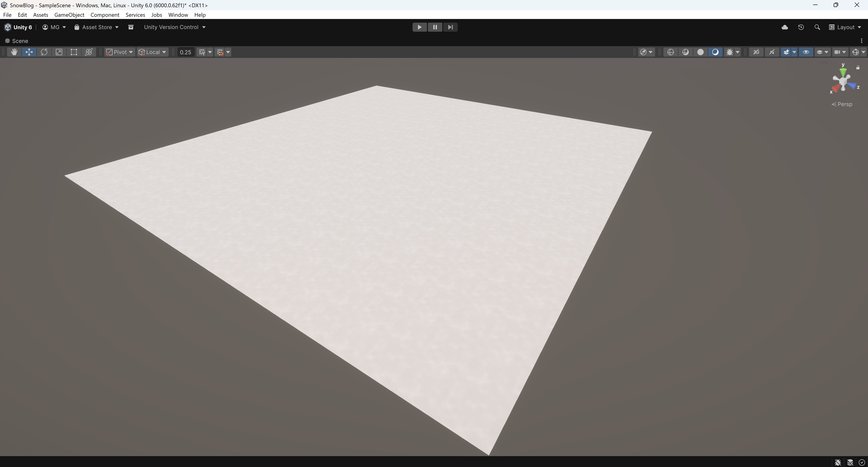Click the Unity Cloud icon
Viewport: 868px width, 467px height.
tap(785, 27)
